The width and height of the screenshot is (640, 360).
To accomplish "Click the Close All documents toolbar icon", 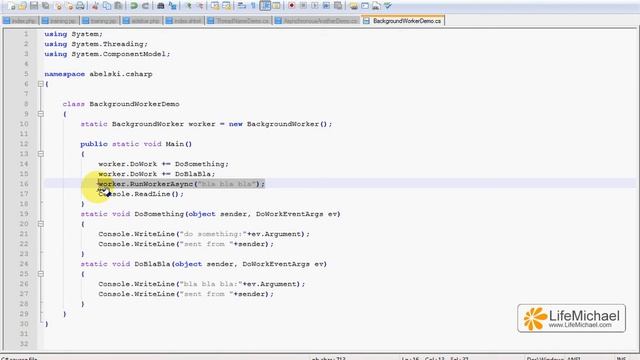I will pyautogui.click(x=69, y=6).
